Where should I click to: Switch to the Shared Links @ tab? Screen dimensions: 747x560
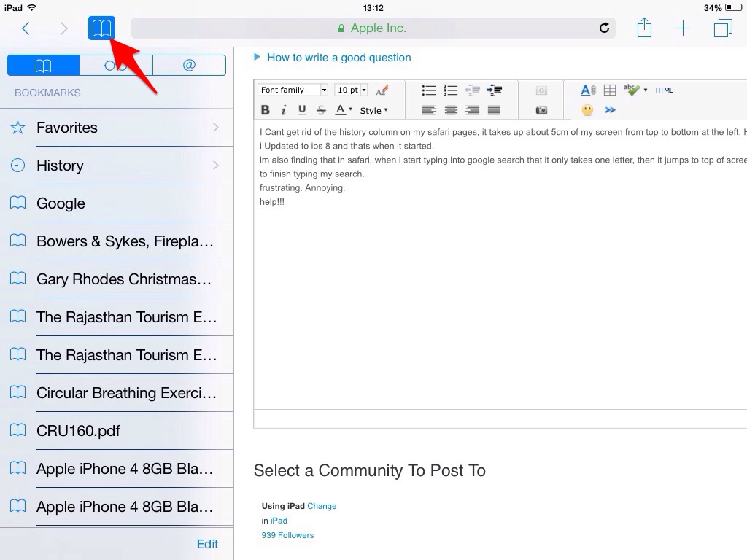coord(190,65)
